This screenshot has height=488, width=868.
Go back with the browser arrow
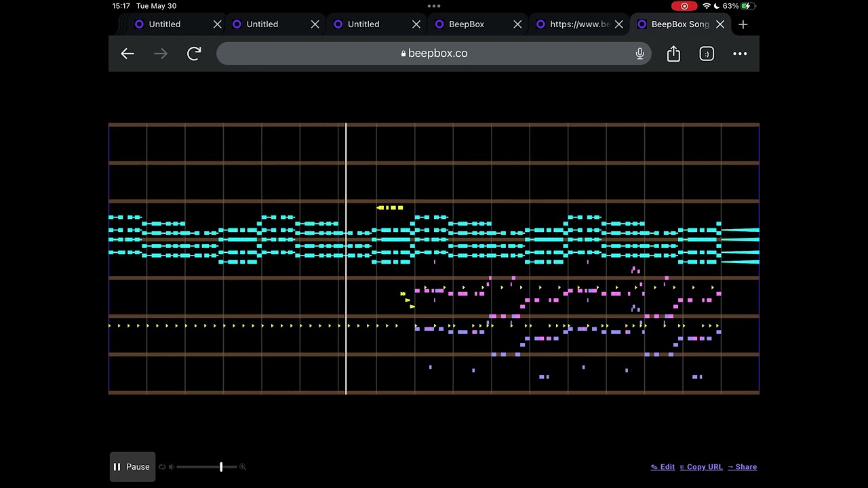127,54
